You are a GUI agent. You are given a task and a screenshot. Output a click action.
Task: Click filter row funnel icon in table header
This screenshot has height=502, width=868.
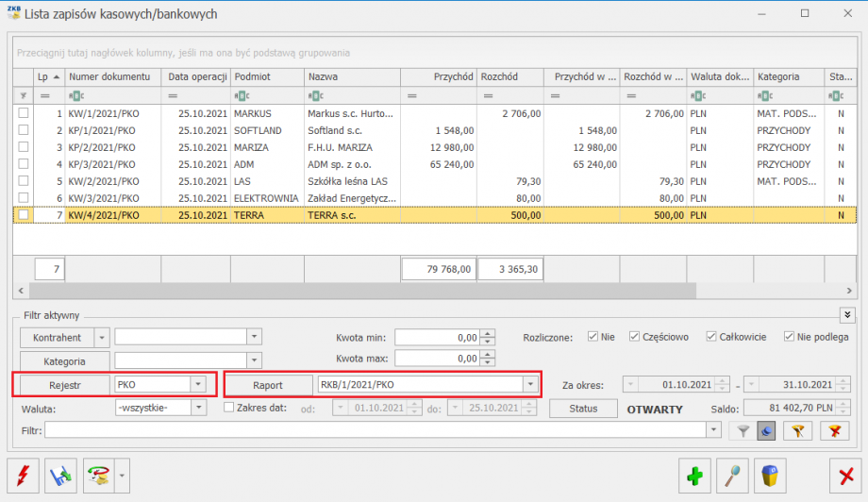(24, 95)
